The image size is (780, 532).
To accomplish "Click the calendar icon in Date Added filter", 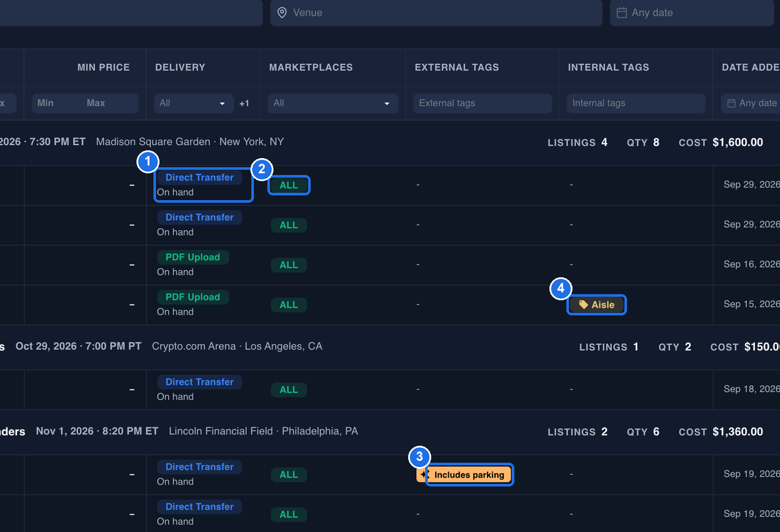I will (731, 103).
